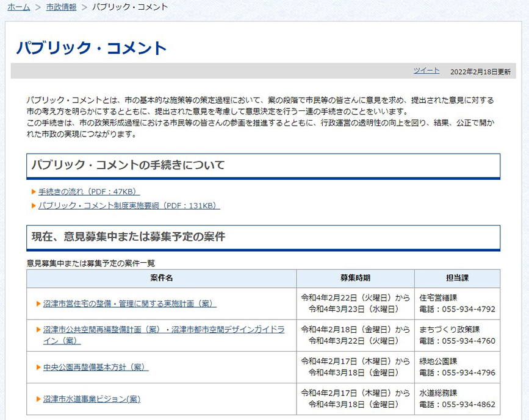
Task: Open 沼津市営住宅の整備・管理に関する実施計画（案） link
Action: tap(130, 304)
